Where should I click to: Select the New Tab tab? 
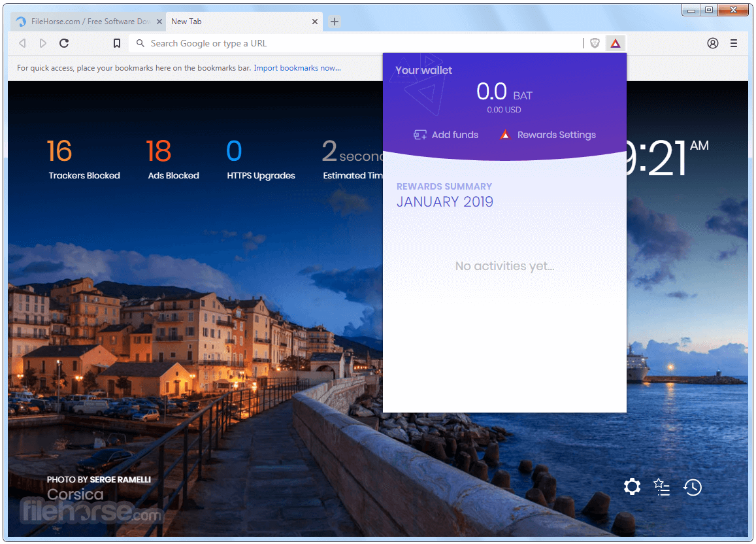pyautogui.click(x=244, y=22)
